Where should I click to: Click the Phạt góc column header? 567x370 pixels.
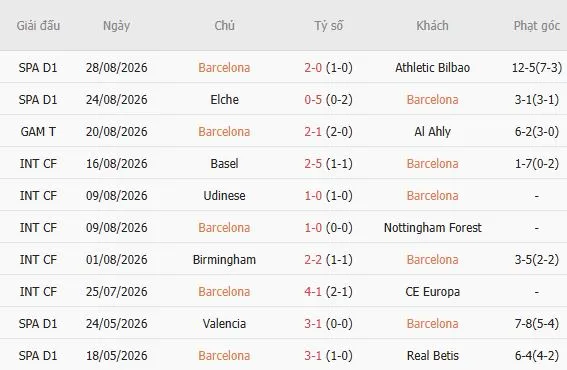click(x=537, y=26)
